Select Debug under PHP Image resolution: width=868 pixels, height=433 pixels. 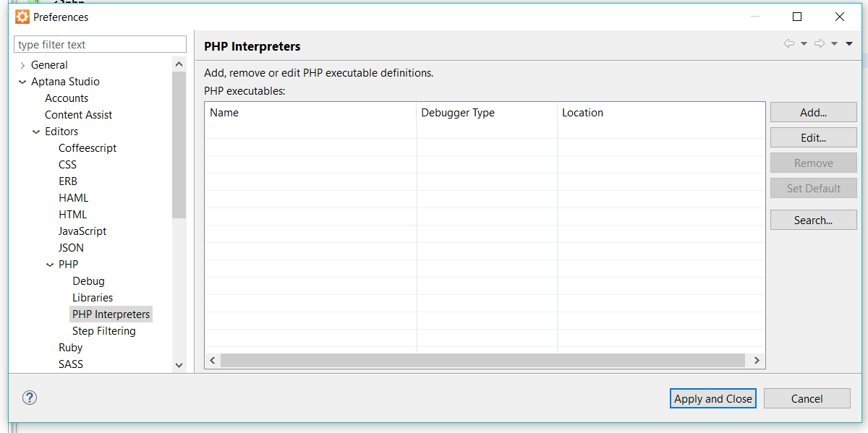tap(88, 281)
